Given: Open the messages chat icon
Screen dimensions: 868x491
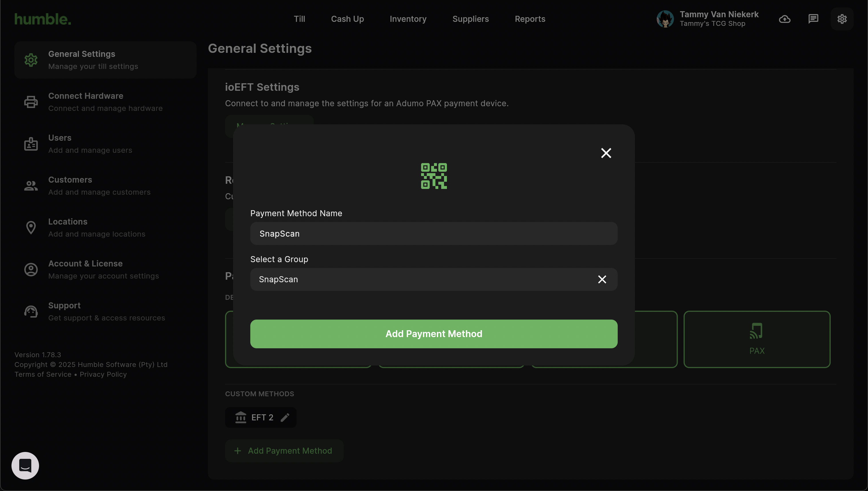Looking at the screenshot, I should [813, 19].
